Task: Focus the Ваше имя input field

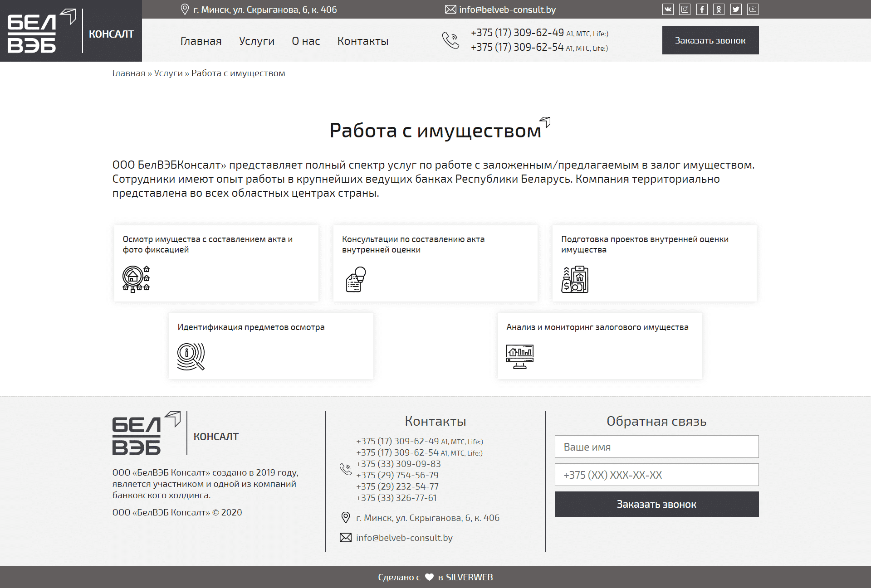Action: coord(656,447)
